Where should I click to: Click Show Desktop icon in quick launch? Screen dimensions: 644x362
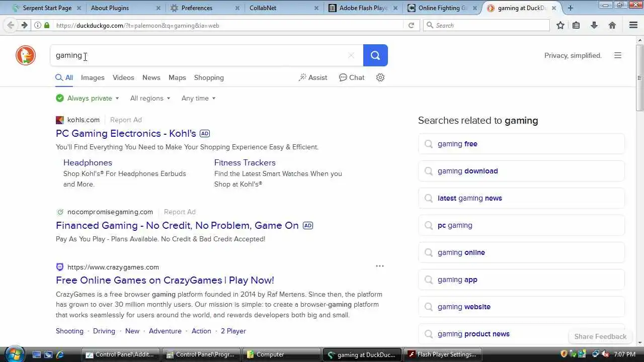click(37, 354)
